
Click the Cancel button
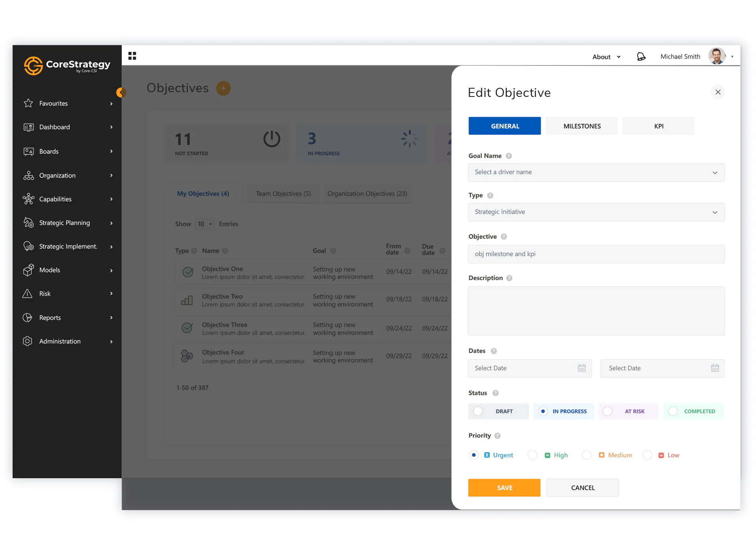[x=582, y=488]
